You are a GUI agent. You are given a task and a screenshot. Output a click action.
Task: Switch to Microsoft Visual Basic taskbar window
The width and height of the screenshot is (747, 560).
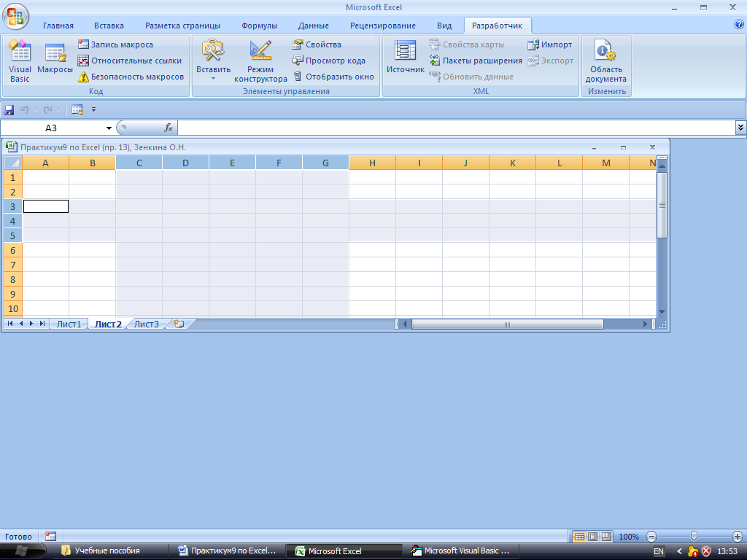pyautogui.click(x=460, y=551)
